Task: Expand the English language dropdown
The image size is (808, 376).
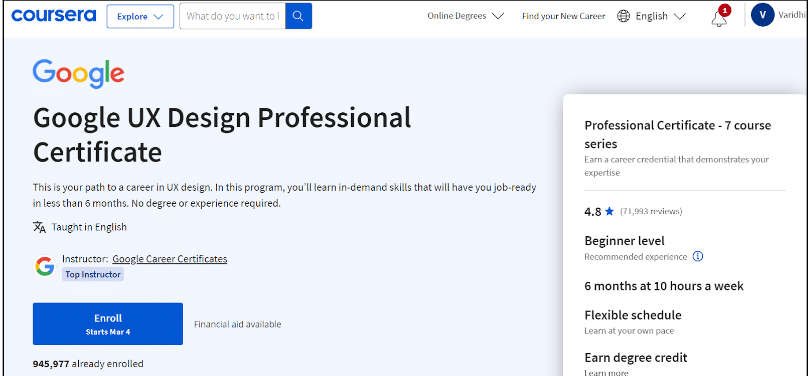Action: [x=661, y=16]
